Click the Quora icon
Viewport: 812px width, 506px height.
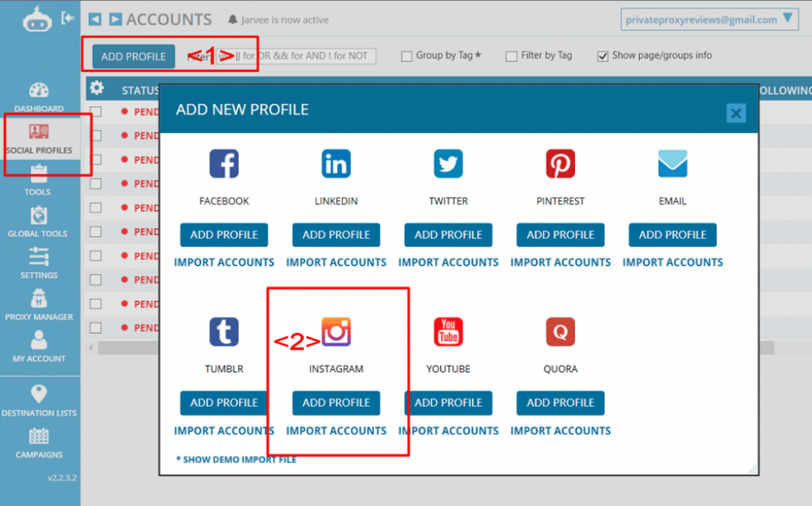(x=561, y=332)
